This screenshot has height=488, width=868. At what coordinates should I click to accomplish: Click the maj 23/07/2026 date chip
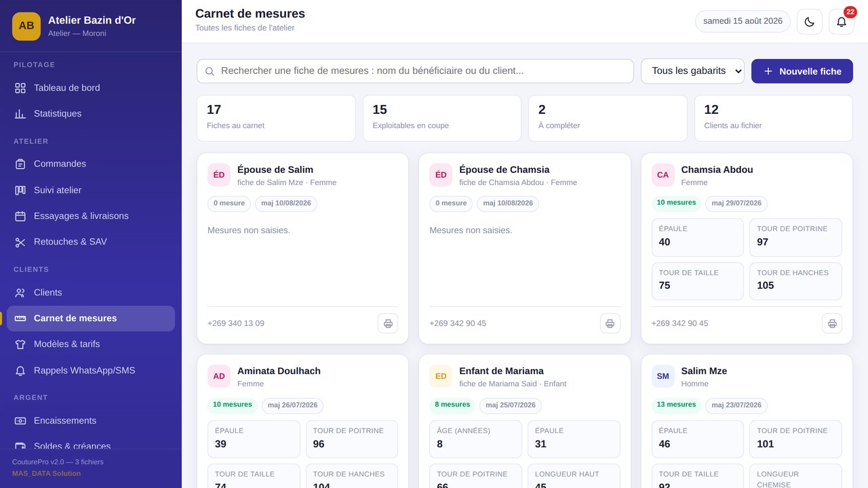[736, 405]
